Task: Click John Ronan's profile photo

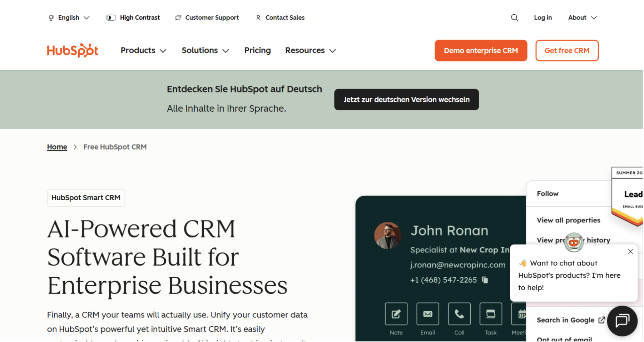Action: click(387, 236)
